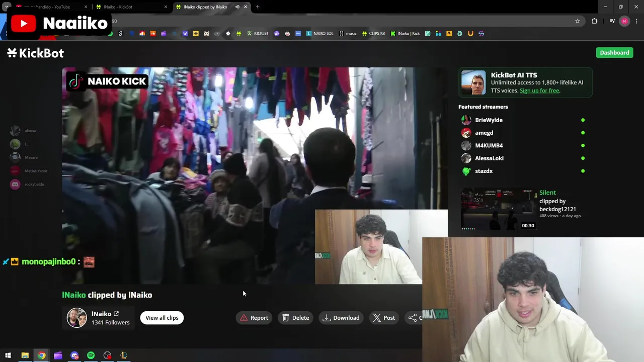This screenshot has height=362, width=644.
Task: Open Windows Start menu
Action: click(x=8, y=355)
